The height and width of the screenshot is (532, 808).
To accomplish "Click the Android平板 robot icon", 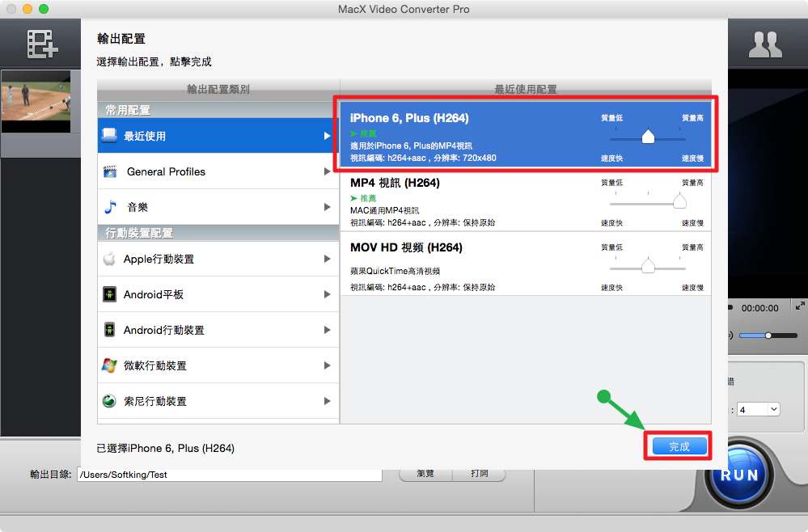I will pyautogui.click(x=110, y=294).
